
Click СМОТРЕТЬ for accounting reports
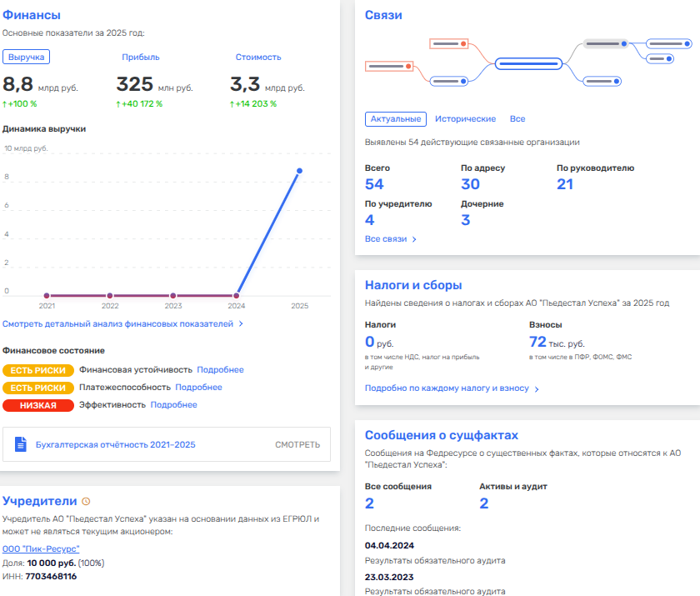click(x=297, y=444)
